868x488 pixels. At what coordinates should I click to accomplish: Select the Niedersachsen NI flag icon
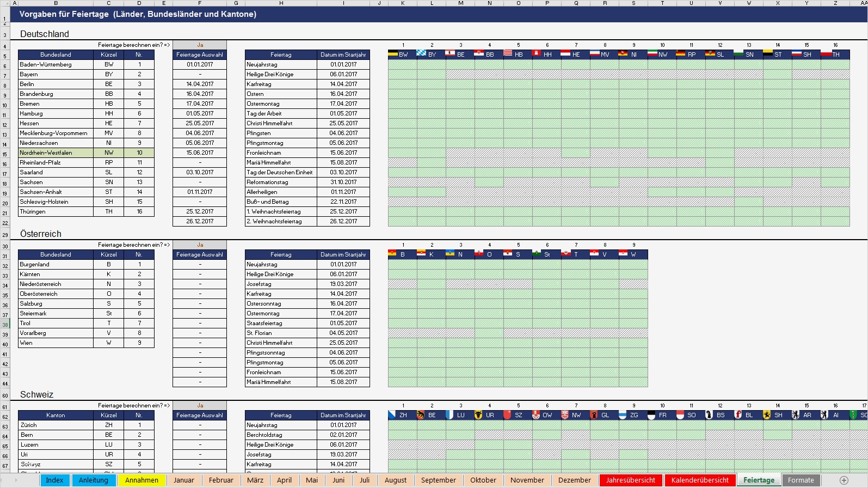click(623, 53)
